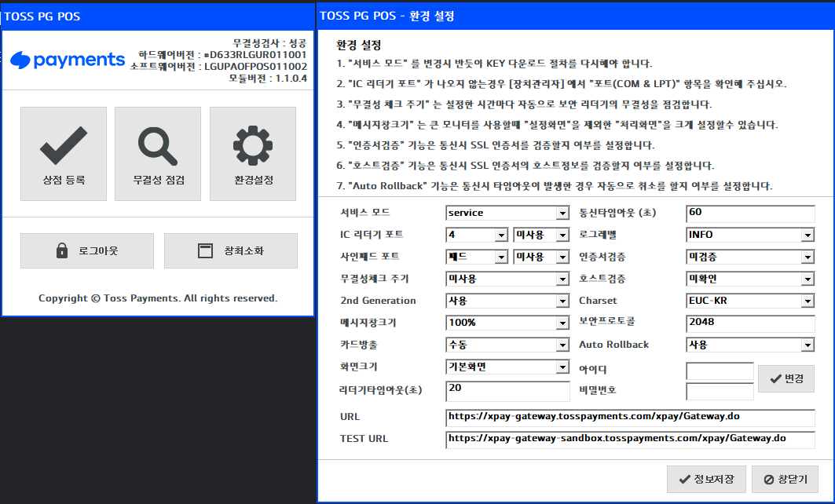Open the 인증서검증 dropdown

[750, 257]
